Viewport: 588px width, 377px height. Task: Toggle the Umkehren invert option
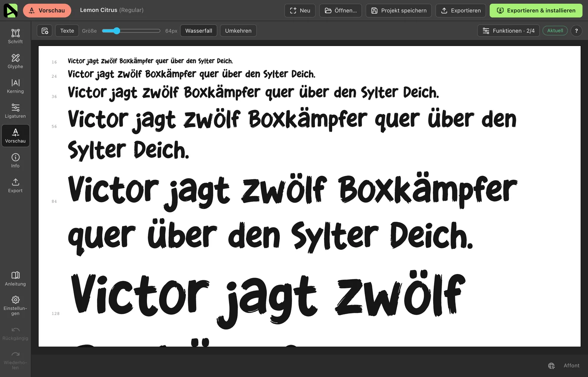[238, 31]
